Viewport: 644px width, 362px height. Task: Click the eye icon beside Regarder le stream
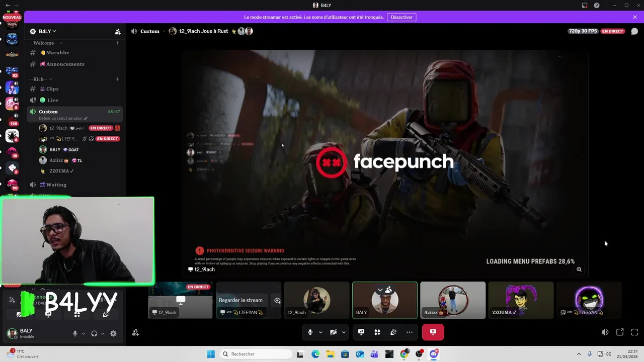click(x=277, y=300)
